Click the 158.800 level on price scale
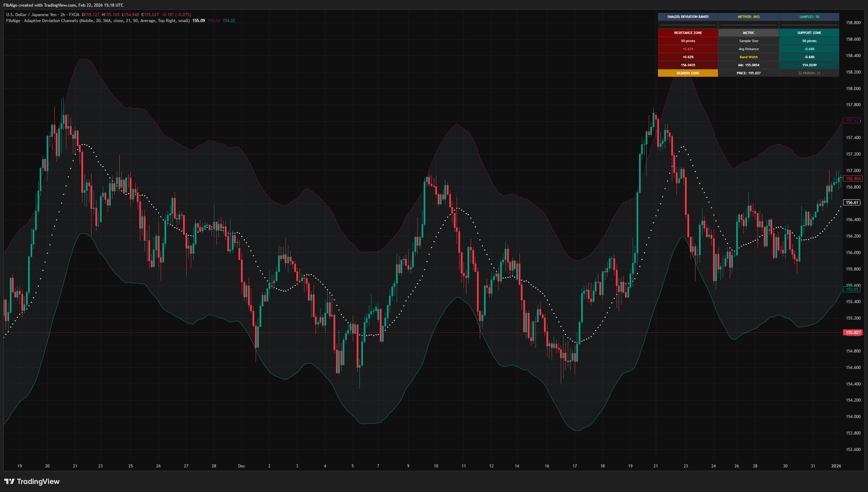Screen dimensions: 868x492 pyautogui.click(x=853, y=23)
